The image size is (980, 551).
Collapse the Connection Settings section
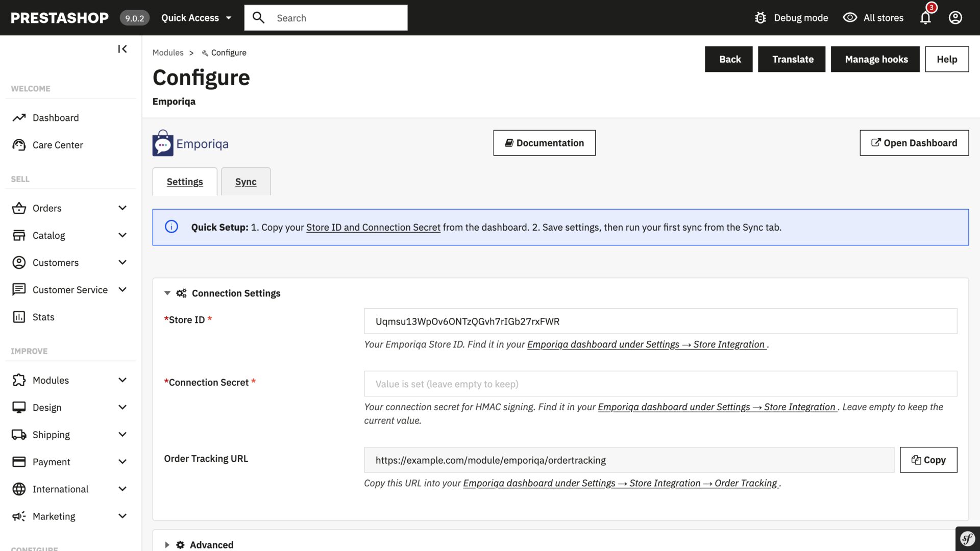167,293
